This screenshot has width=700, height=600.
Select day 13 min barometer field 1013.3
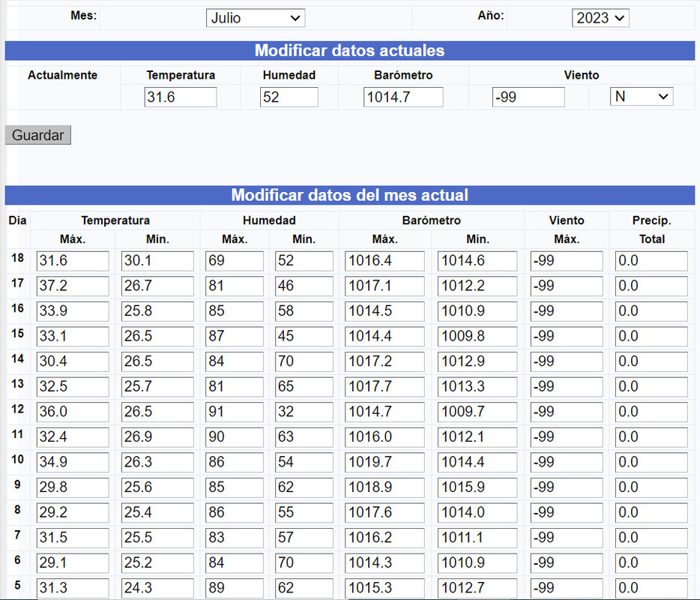477,386
